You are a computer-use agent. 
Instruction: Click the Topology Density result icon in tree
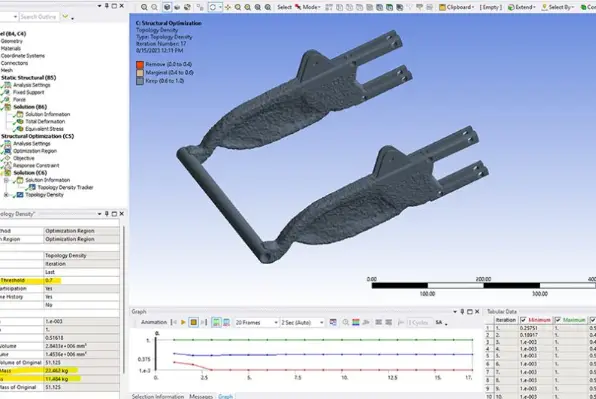(19, 195)
